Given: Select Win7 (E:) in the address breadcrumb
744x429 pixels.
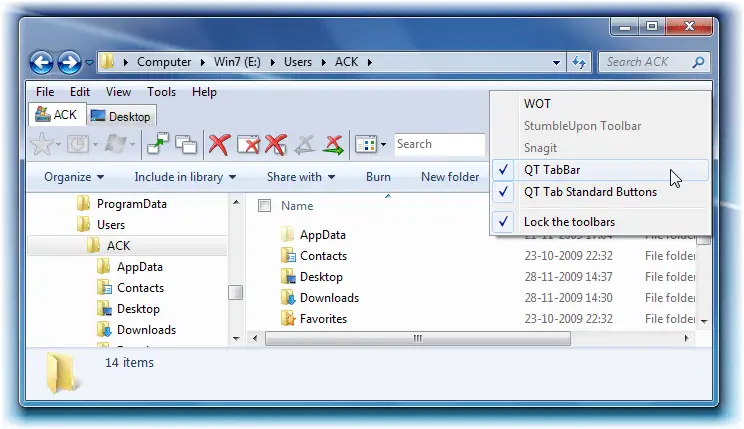Looking at the screenshot, I should 237,62.
